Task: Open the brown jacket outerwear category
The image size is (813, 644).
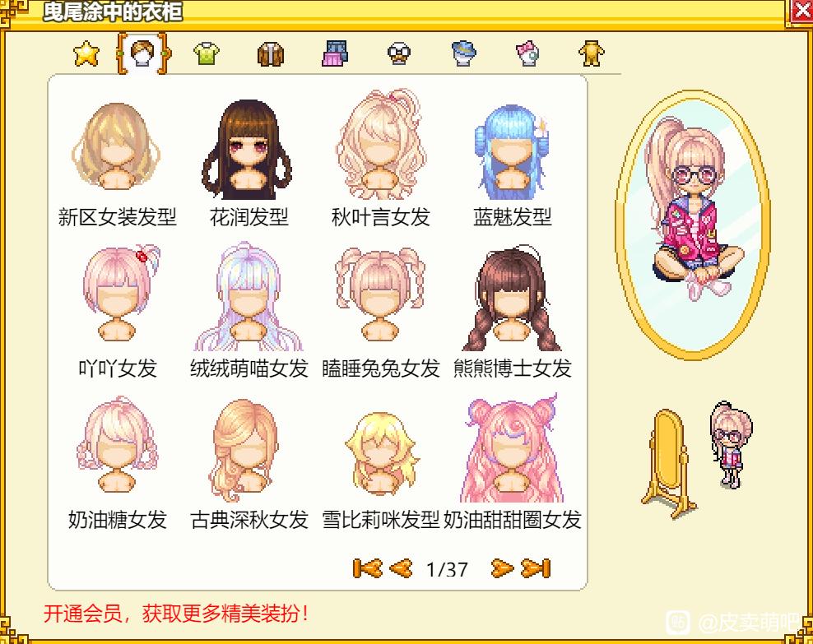Action: (271, 54)
